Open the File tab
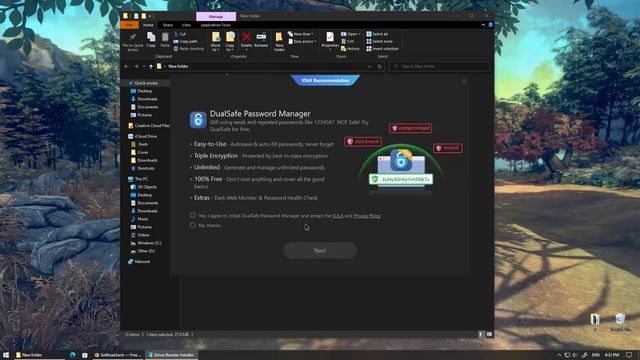 (x=129, y=25)
